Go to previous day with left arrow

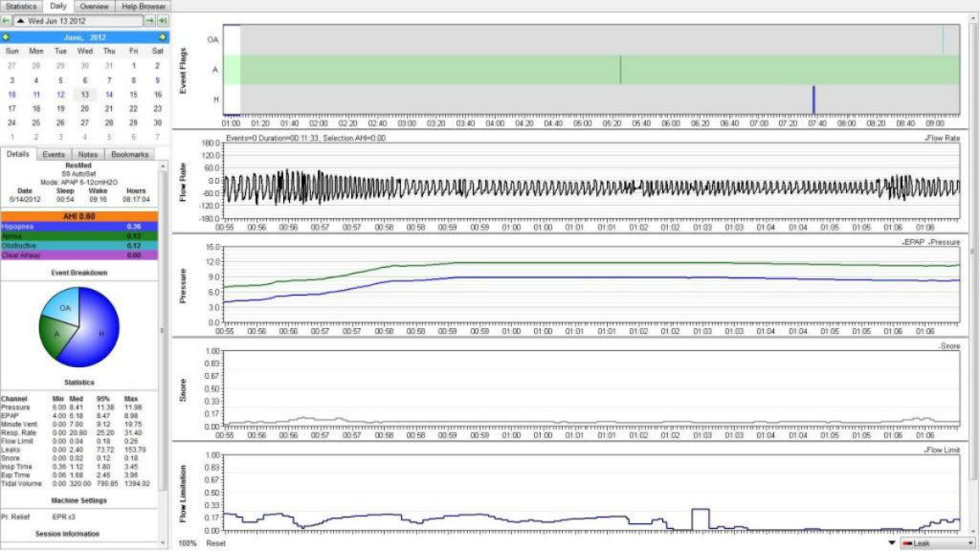[8, 20]
